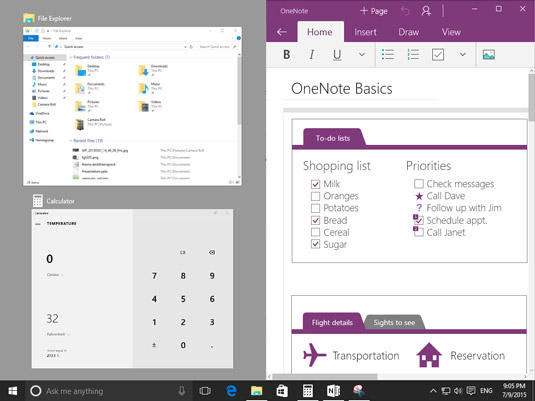
Task: Click the airplane Transportation icon
Action: coord(314,355)
